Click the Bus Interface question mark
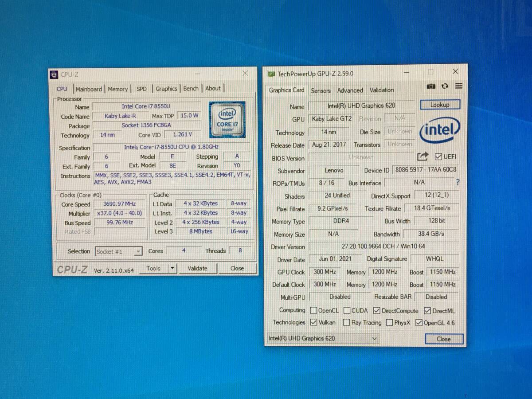This screenshot has height=399, width=532. coord(458,182)
